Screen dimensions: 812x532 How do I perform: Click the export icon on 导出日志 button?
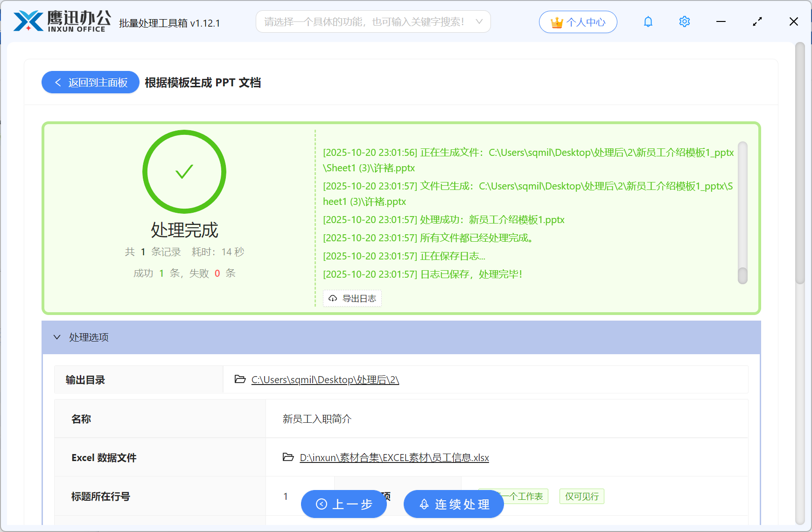click(x=332, y=298)
